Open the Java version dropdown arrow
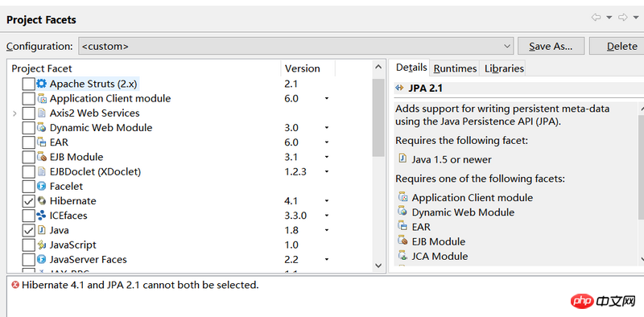 pos(327,230)
